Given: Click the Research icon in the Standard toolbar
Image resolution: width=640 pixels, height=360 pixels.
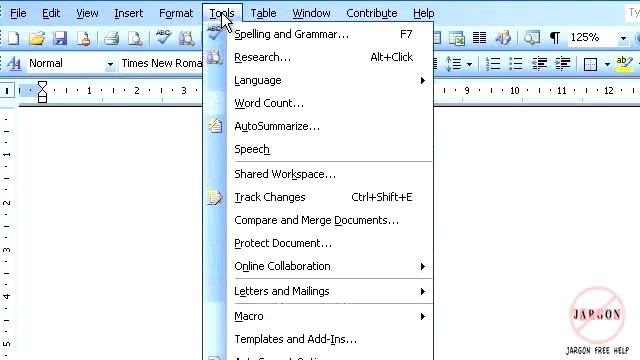Looking at the screenshot, I should pyautogui.click(x=186, y=38).
